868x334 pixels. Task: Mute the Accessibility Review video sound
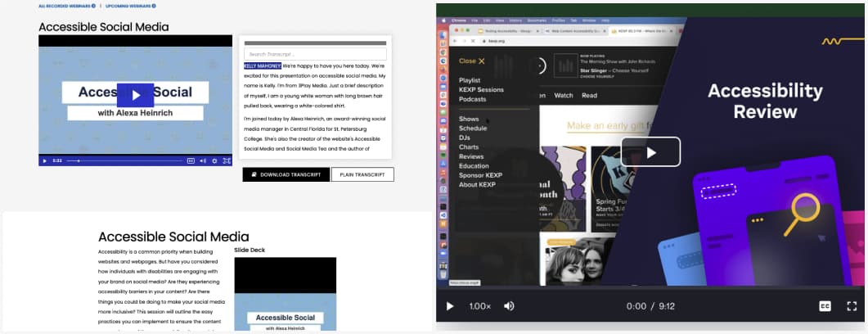click(x=509, y=306)
